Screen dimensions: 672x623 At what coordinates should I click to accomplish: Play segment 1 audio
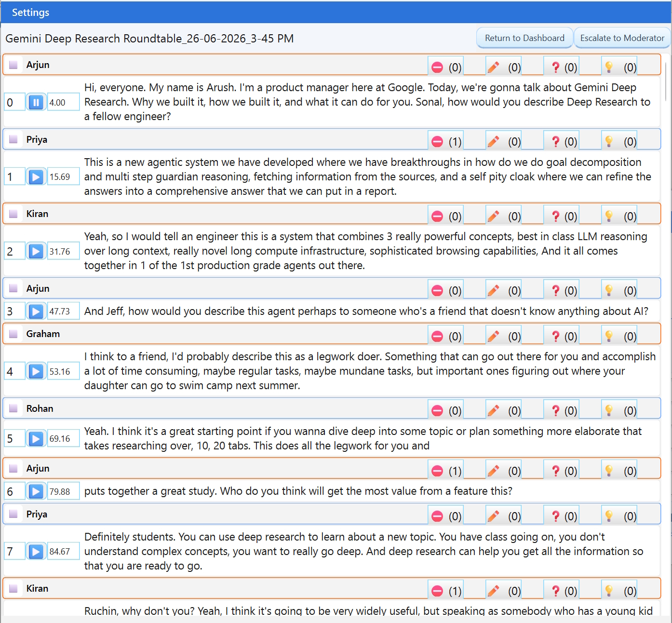36,177
